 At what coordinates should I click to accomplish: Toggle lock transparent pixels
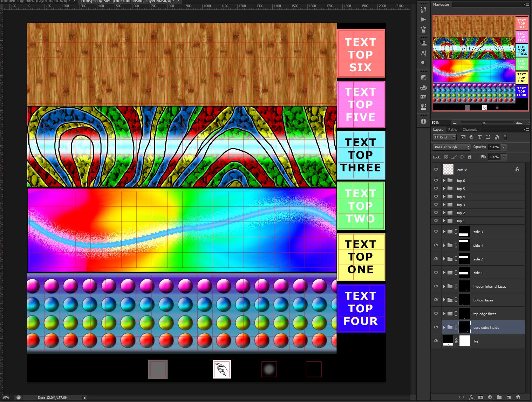tap(446, 157)
